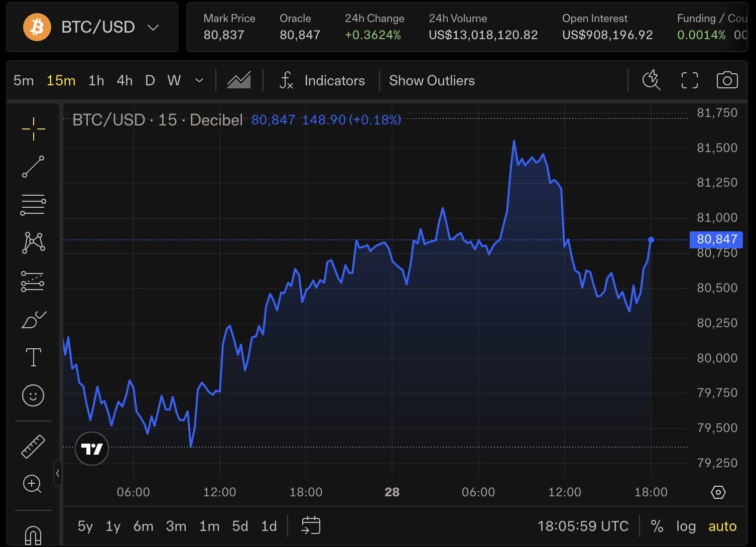756x547 pixels.
Task: Select the daily D interval
Action: click(150, 80)
